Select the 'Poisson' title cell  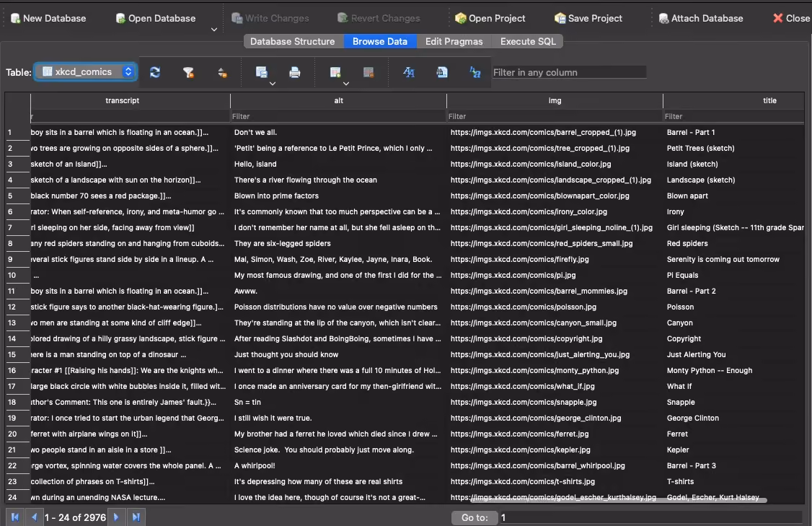click(x=734, y=307)
